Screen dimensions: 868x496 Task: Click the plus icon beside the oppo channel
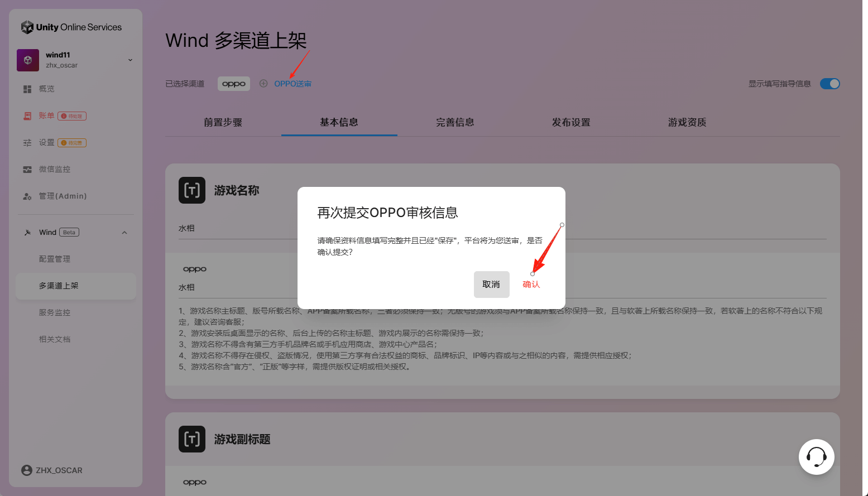[263, 84]
